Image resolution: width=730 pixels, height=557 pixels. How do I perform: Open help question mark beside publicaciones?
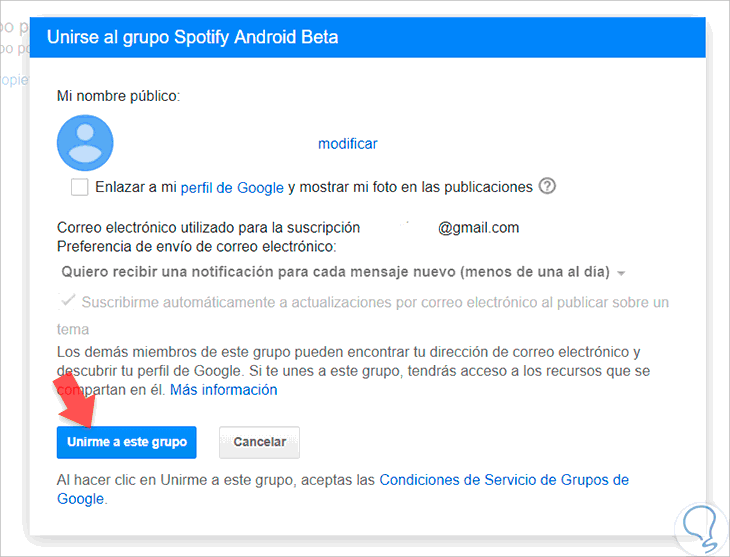click(x=547, y=186)
